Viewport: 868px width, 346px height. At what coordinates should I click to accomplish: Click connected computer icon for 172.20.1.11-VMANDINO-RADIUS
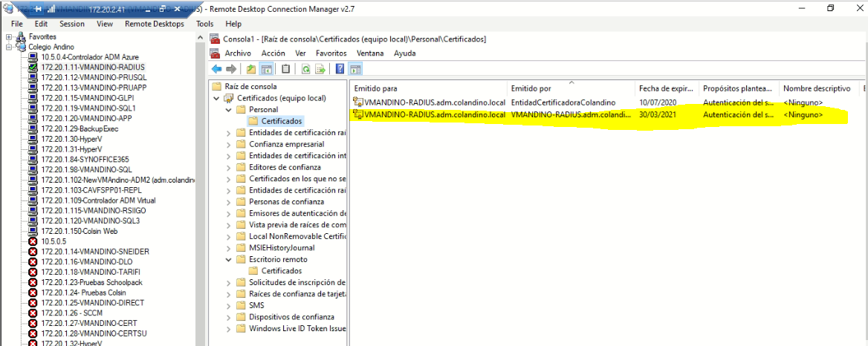tap(33, 67)
